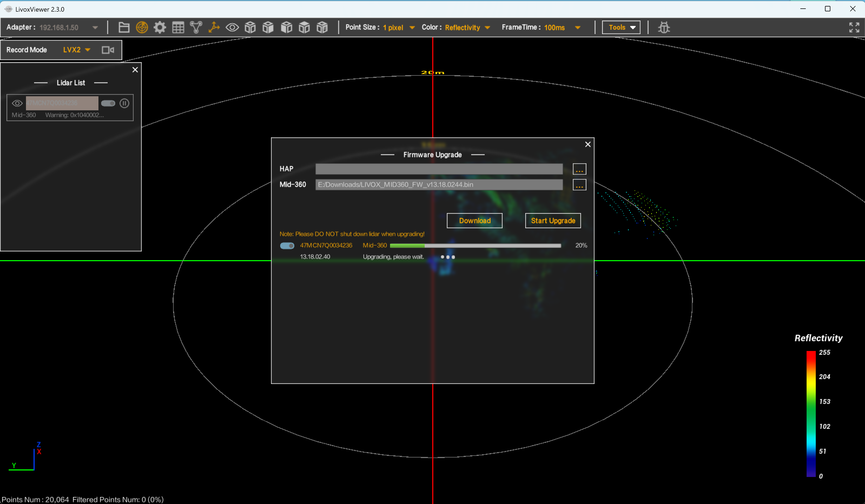The image size is (865, 504).
Task: Toggle the orange coordinate axes icon
Action: point(214,28)
